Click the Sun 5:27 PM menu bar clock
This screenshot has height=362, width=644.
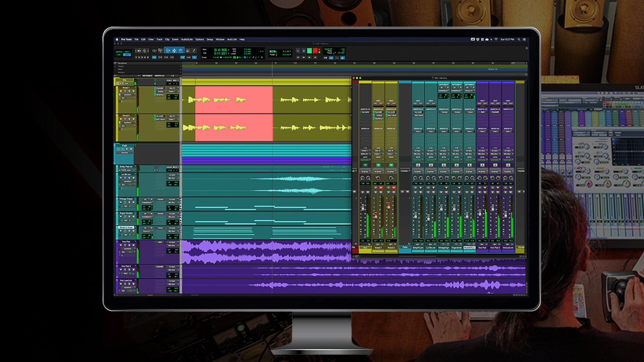click(507, 39)
